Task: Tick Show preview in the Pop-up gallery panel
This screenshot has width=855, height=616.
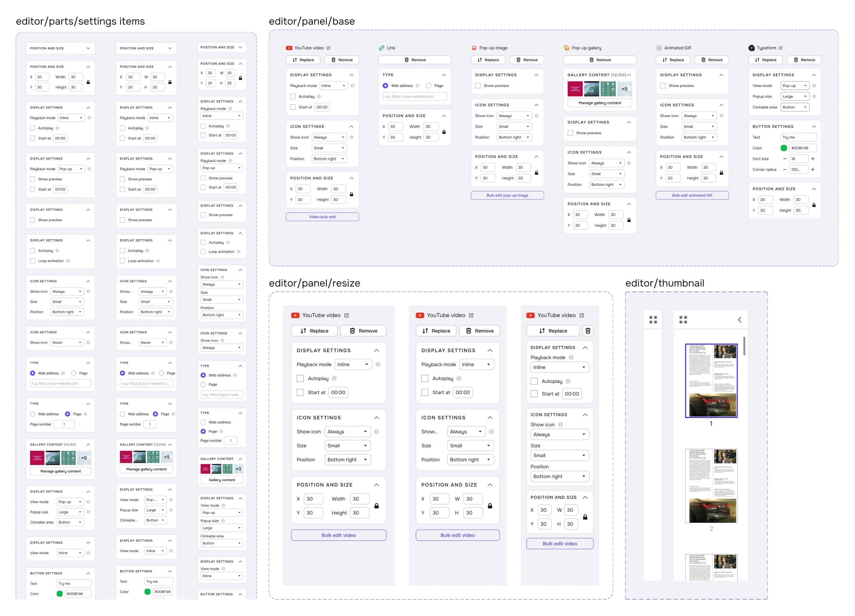Action: tap(570, 133)
